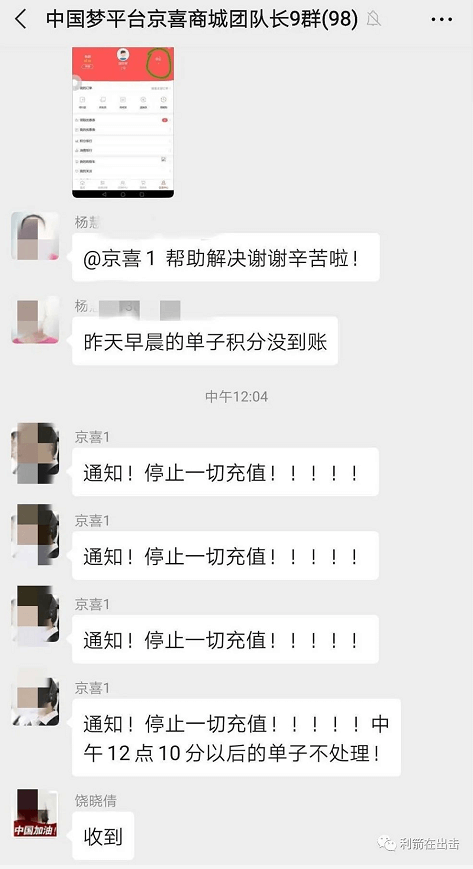473x869 pixels.
Task: Tap the 京喜1 avatar on the third notice
Action: (x=35, y=616)
